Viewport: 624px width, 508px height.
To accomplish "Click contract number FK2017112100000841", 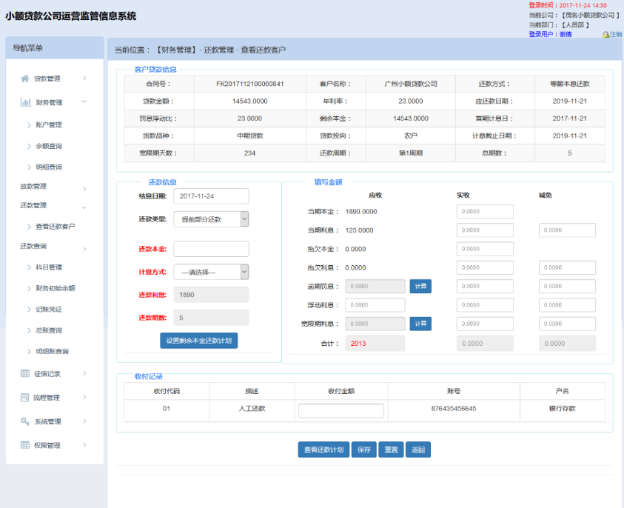I will (250, 84).
